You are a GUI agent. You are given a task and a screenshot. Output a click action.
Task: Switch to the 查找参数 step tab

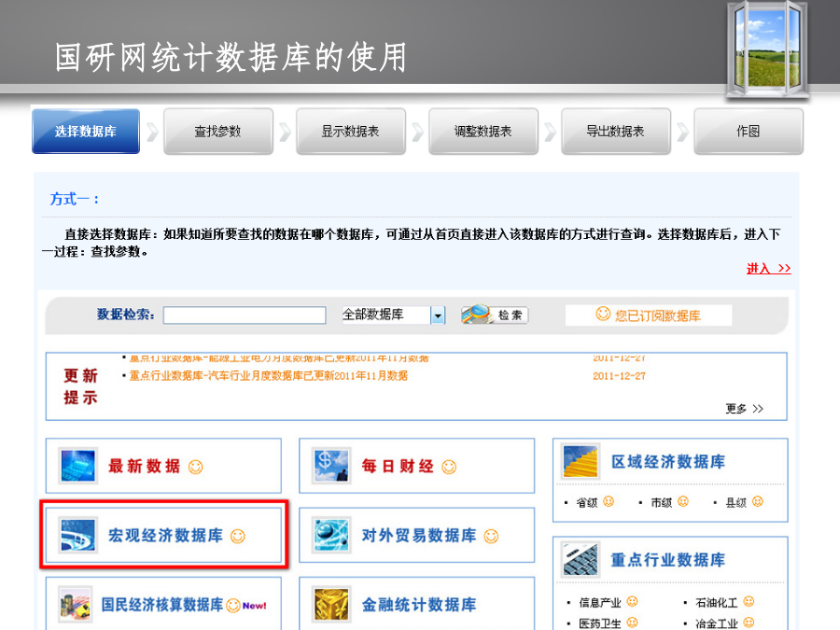pyautogui.click(x=218, y=132)
